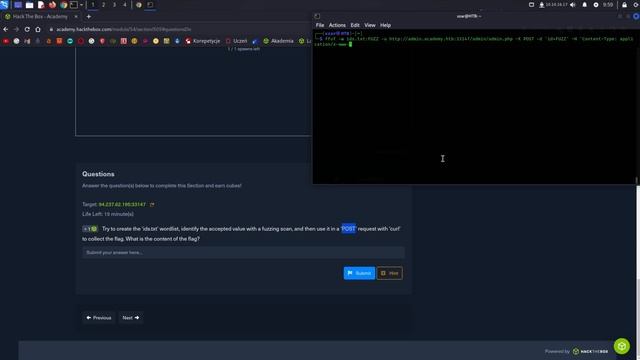Click the 'Life Left: 19 minute(s)' text
640x360 pixels.
pyautogui.click(x=108, y=214)
